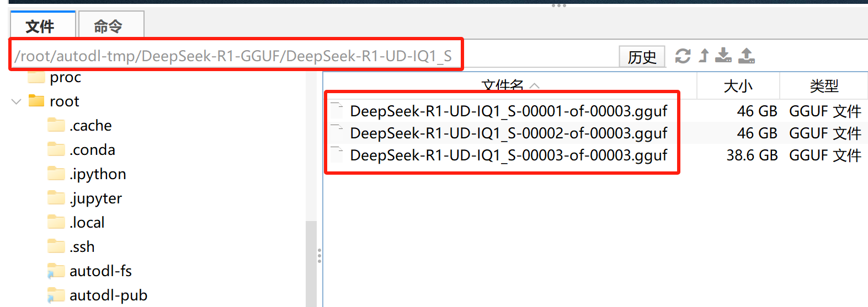Image resolution: width=868 pixels, height=307 pixels.
Task: Sort by the 类型 column header
Action: click(x=824, y=86)
